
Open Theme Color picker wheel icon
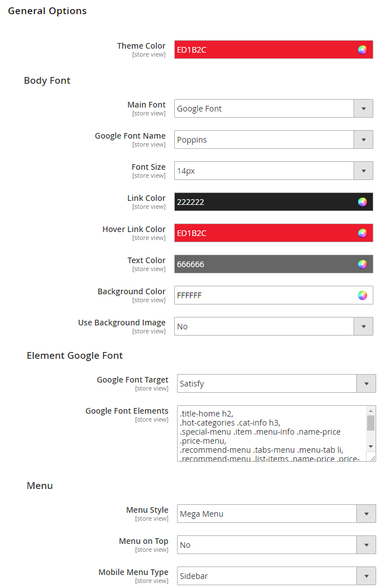[362, 50]
